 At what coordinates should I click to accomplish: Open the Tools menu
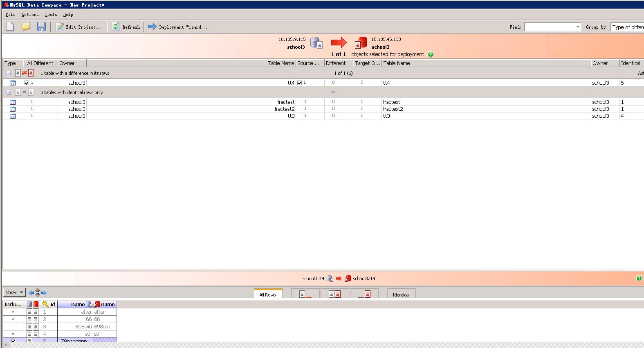tap(51, 14)
